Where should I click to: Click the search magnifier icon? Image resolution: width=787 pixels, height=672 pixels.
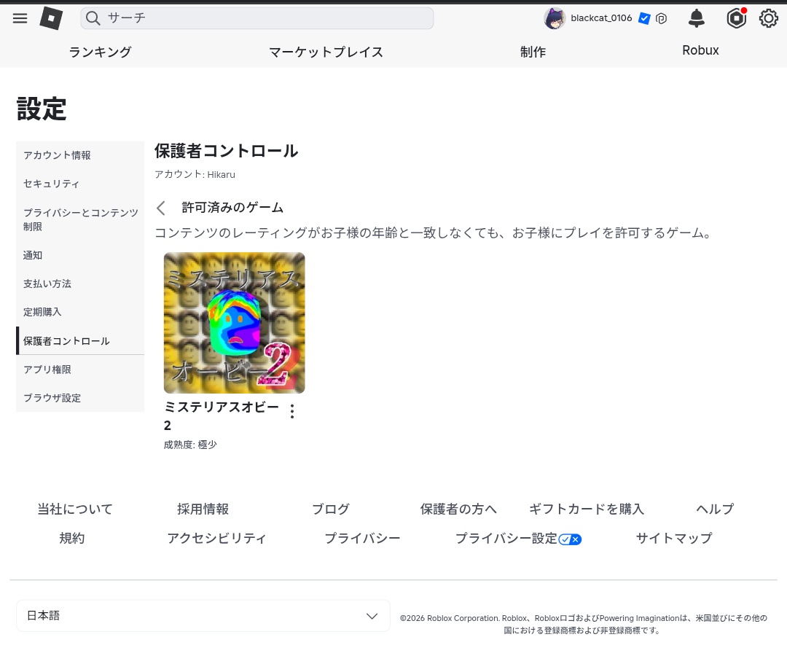pos(93,18)
